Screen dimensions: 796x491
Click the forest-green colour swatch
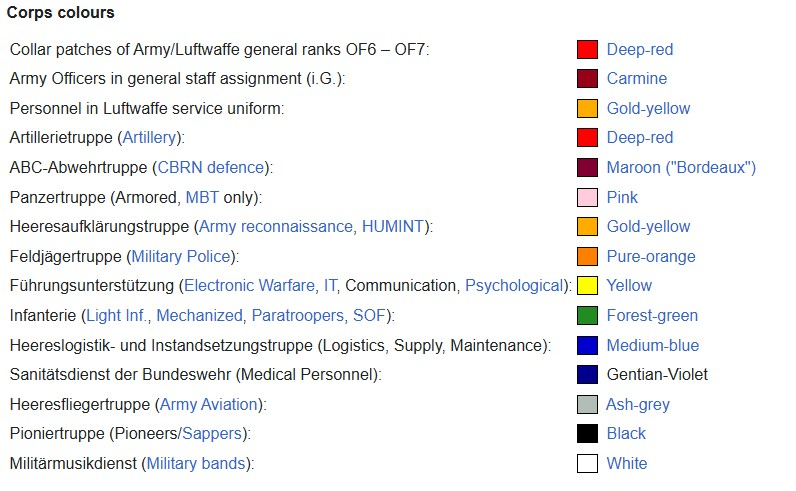(587, 316)
